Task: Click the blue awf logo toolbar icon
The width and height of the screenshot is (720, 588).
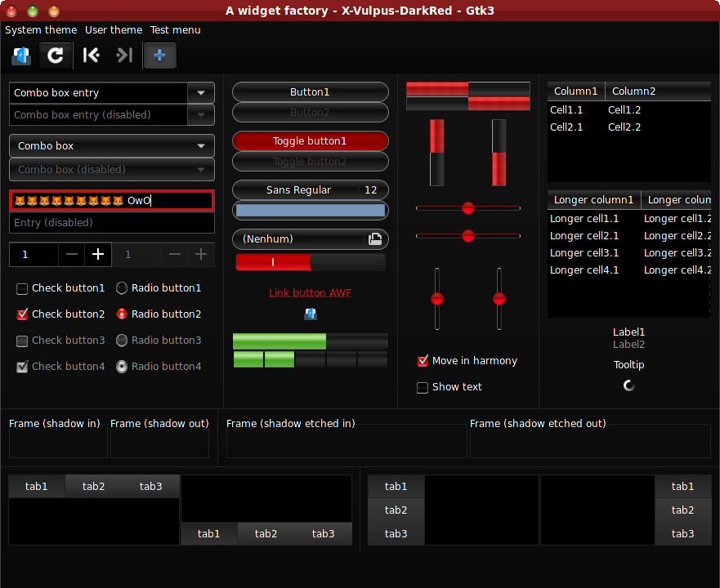Action: (x=21, y=56)
